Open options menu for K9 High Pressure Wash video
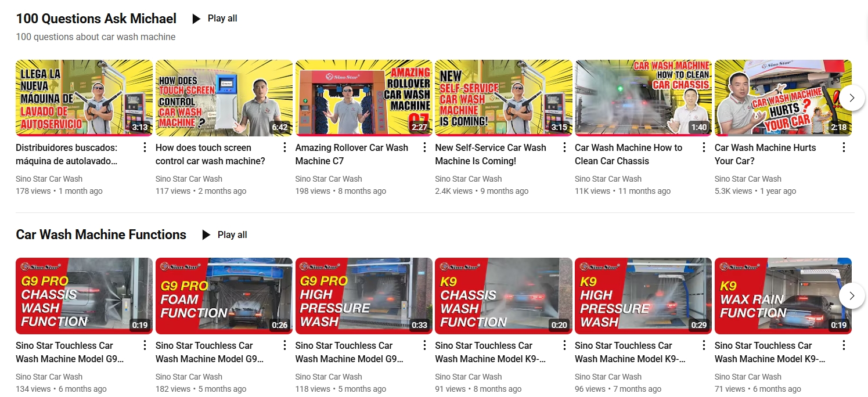 point(704,345)
